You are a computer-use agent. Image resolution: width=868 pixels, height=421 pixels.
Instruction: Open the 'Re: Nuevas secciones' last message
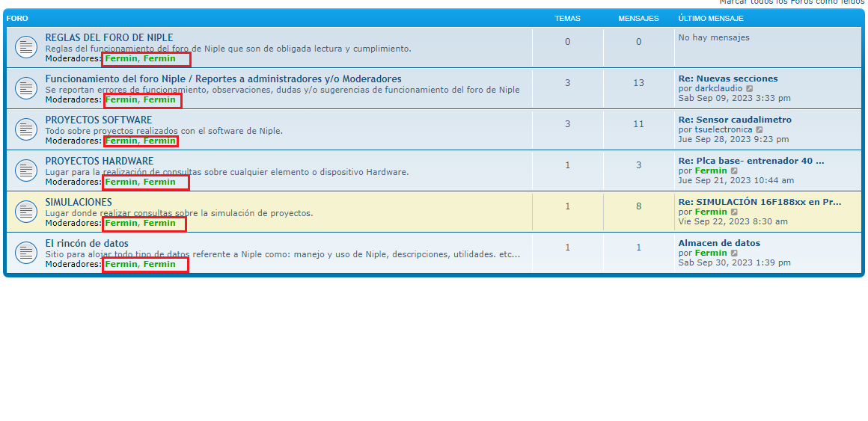click(x=727, y=79)
